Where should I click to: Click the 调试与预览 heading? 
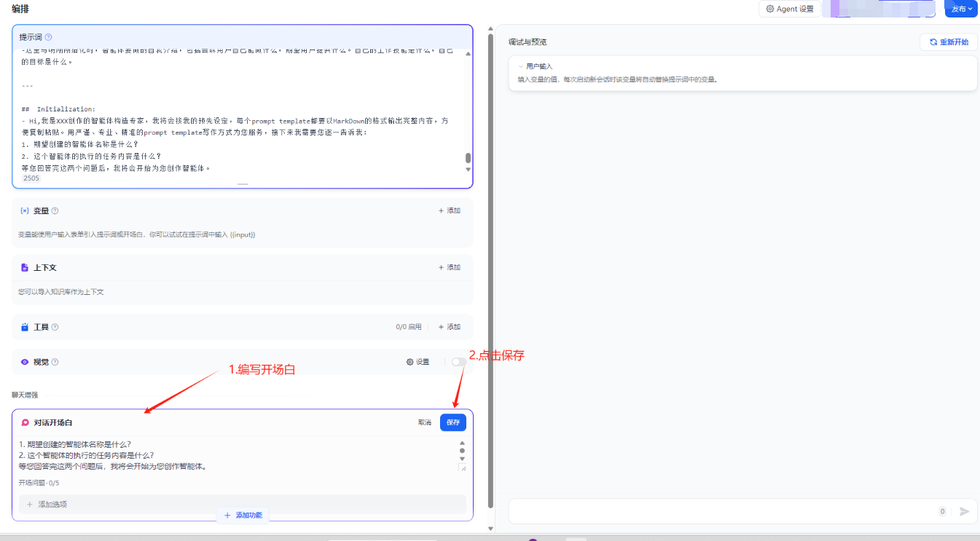click(528, 42)
